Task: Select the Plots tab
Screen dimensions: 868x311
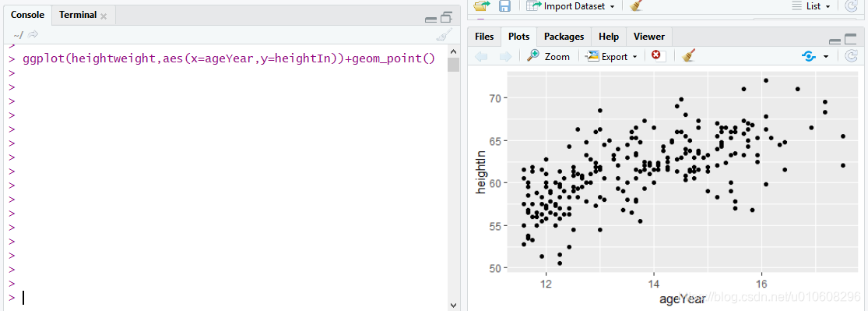Action: [518, 37]
